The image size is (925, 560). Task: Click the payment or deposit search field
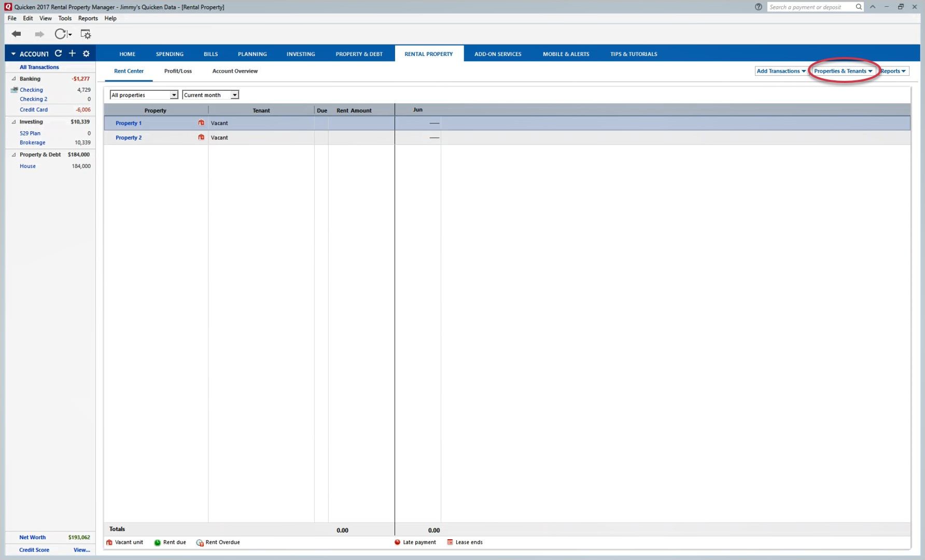tap(810, 7)
